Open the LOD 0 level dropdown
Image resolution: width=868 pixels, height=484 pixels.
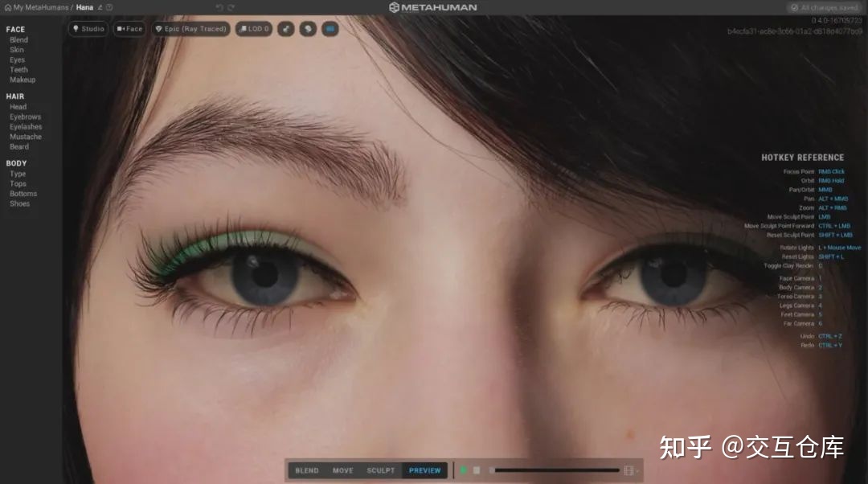click(x=254, y=29)
